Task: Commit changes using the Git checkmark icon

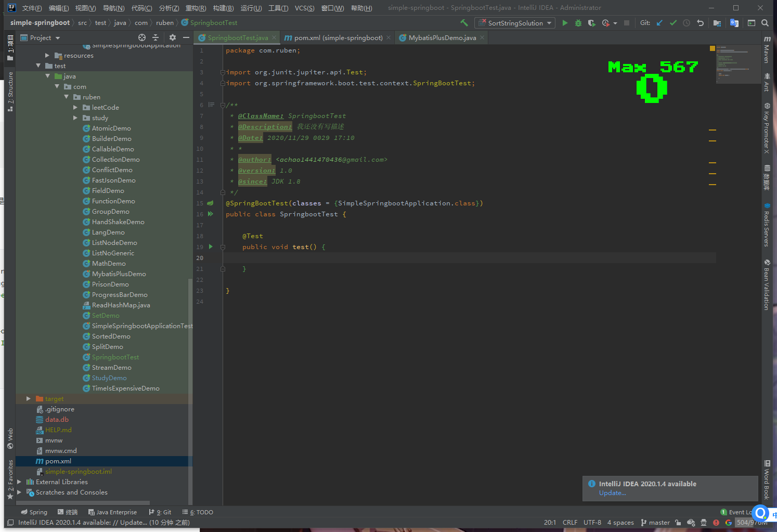Action: point(673,23)
